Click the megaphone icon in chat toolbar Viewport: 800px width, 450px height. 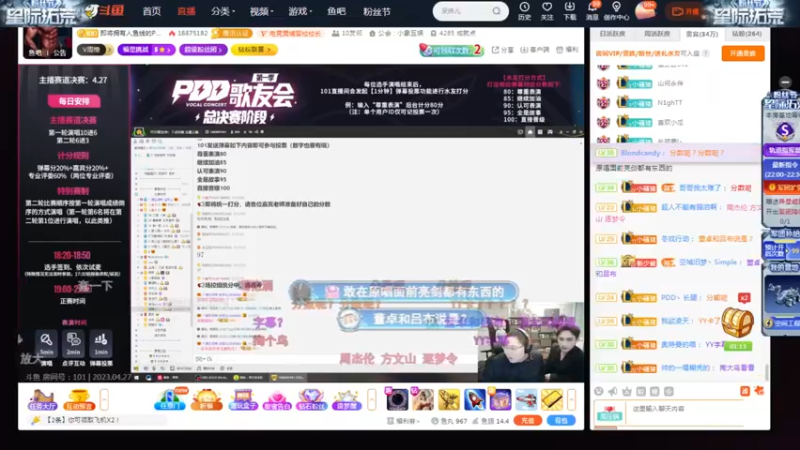coord(613,391)
